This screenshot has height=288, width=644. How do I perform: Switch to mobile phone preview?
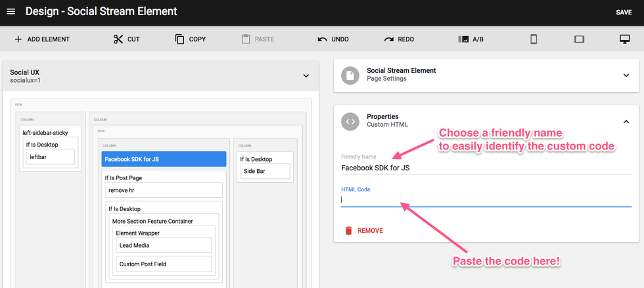pyautogui.click(x=534, y=39)
